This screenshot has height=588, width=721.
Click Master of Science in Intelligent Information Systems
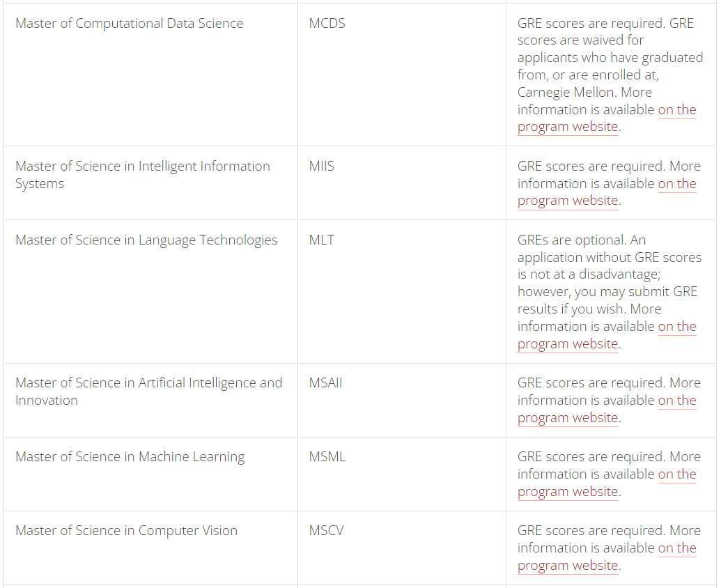coord(142,167)
